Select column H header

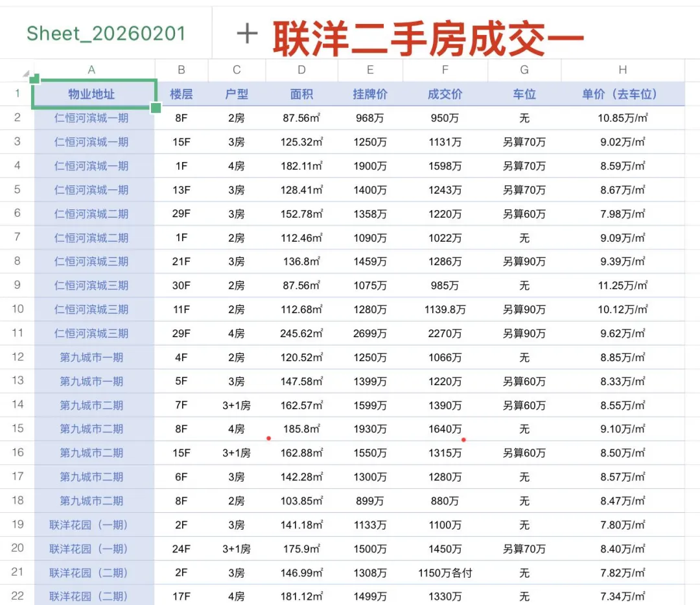(623, 70)
